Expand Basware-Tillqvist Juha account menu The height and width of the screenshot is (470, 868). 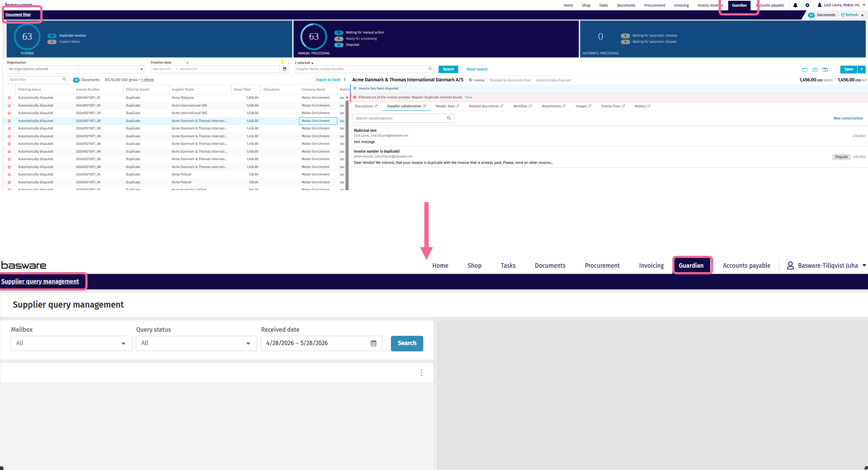[x=864, y=265]
